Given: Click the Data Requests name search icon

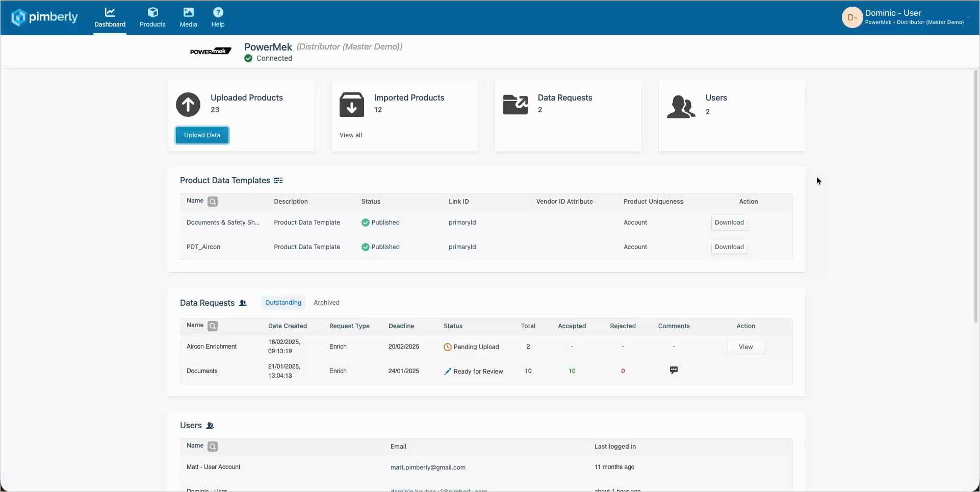Looking at the screenshot, I should [213, 326].
